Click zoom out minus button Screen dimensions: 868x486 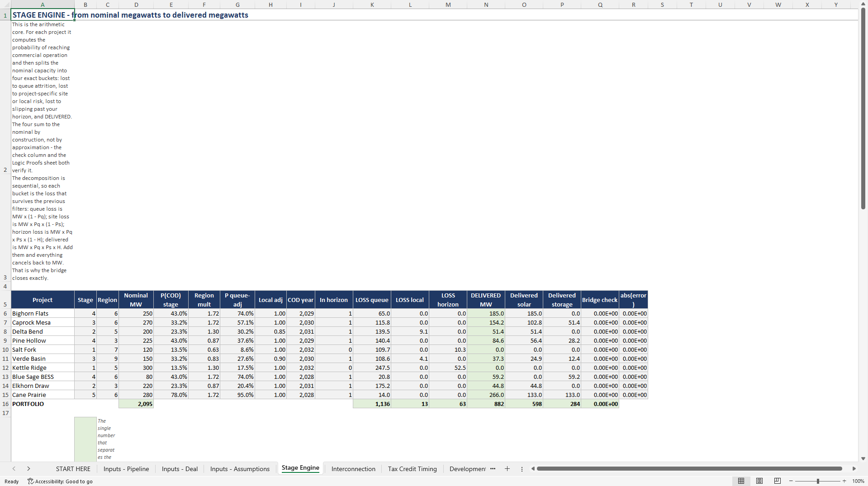[x=791, y=481]
